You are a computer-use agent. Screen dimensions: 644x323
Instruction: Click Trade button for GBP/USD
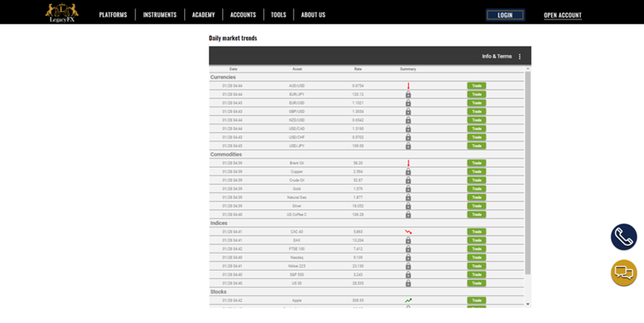click(476, 112)
